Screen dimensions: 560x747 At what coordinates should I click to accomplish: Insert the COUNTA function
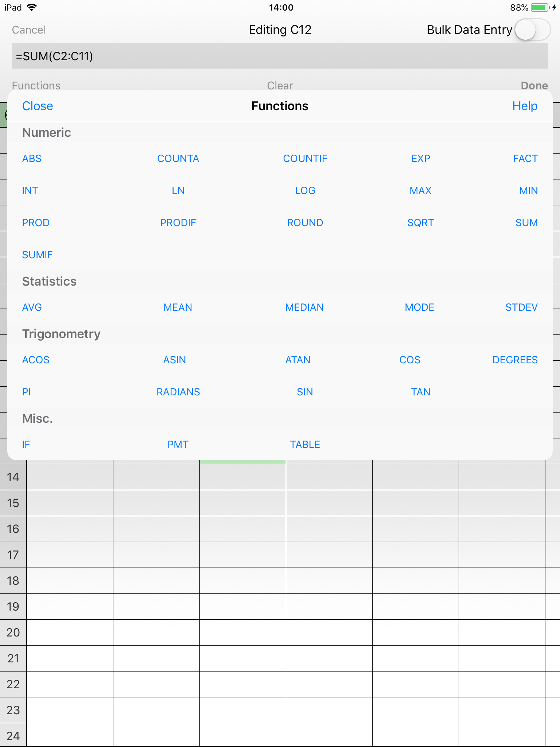tap(178, 159)
